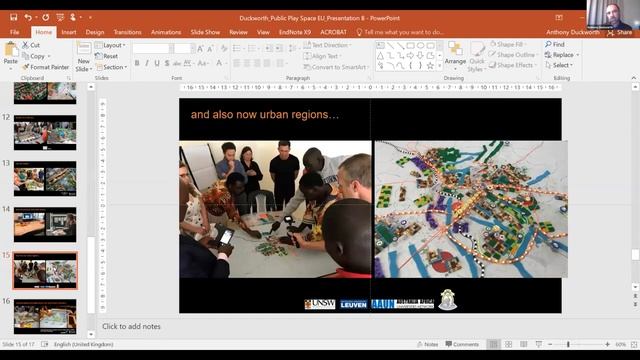Click the Share button

click(x=620, y=32)
